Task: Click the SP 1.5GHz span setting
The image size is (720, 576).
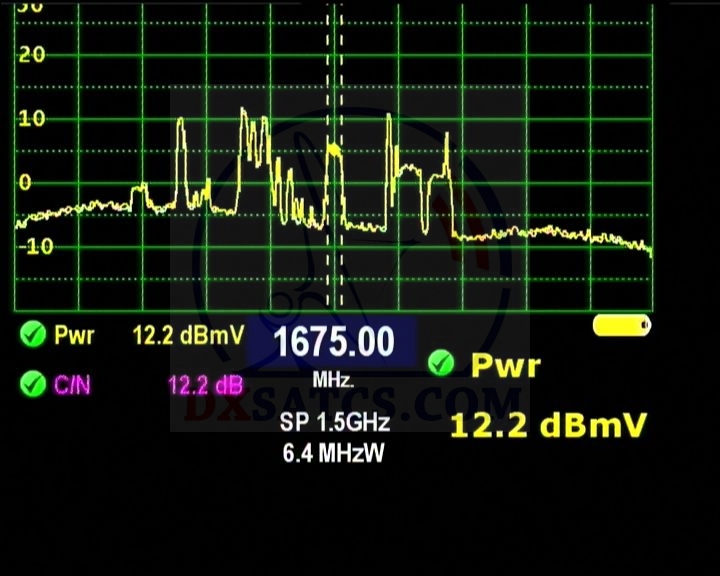Action: click(334, 423)
